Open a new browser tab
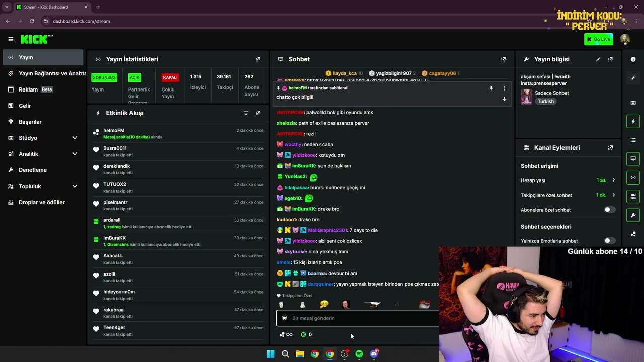Viewport: 644px width, 362px height. pyautogui.click(x=98, y=7)
